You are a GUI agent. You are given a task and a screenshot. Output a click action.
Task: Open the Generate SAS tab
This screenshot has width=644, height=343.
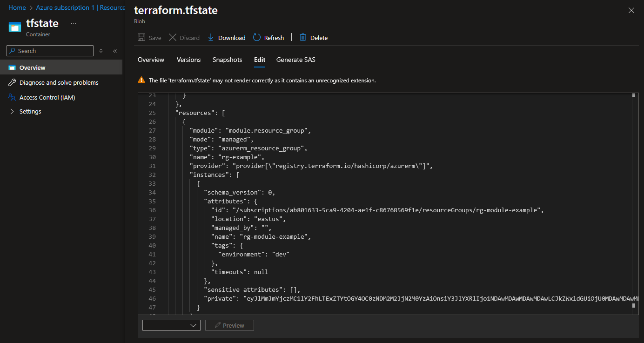(296, 60)
